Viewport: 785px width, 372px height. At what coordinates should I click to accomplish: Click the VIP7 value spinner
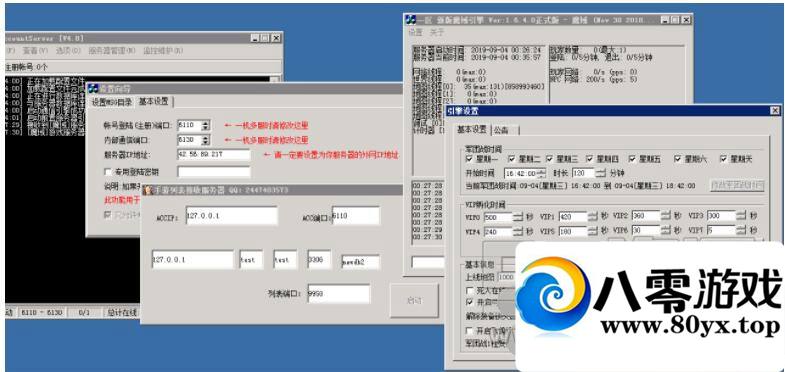click(741, 230)
